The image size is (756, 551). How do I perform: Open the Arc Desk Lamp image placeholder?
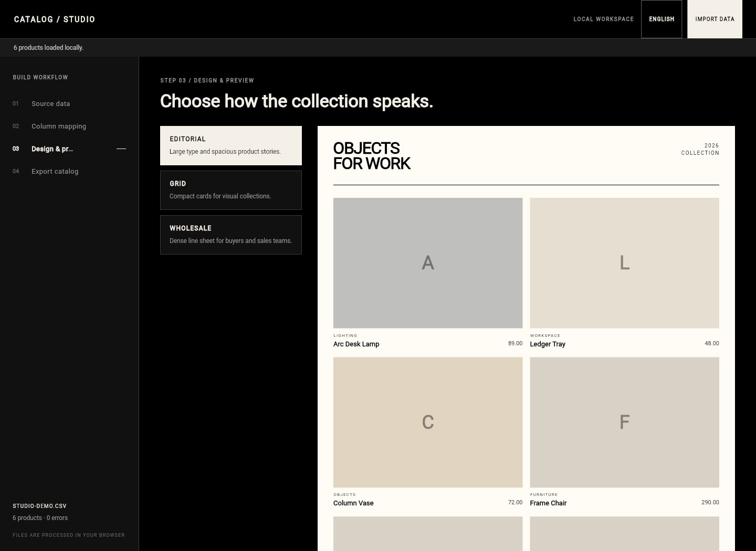[x=428, y=263]
